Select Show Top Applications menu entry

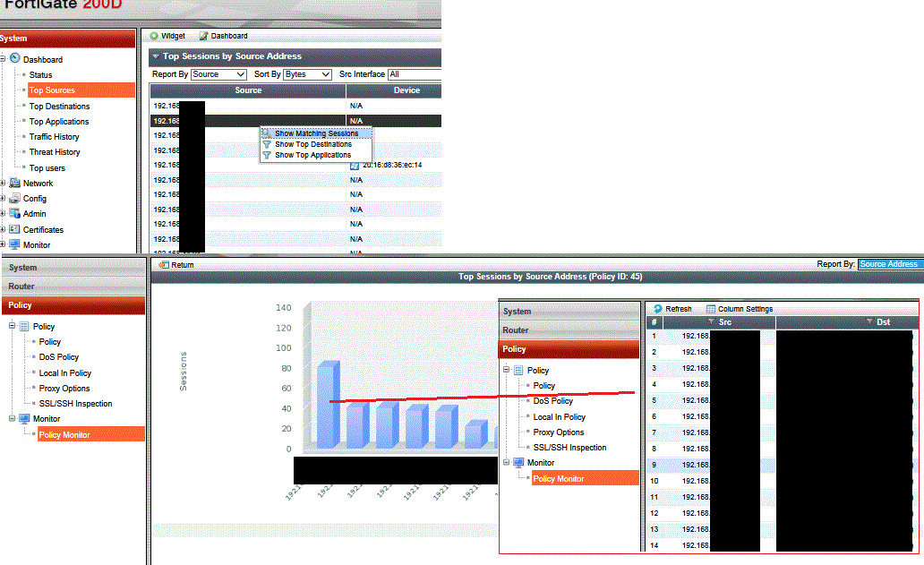point(312,155)
